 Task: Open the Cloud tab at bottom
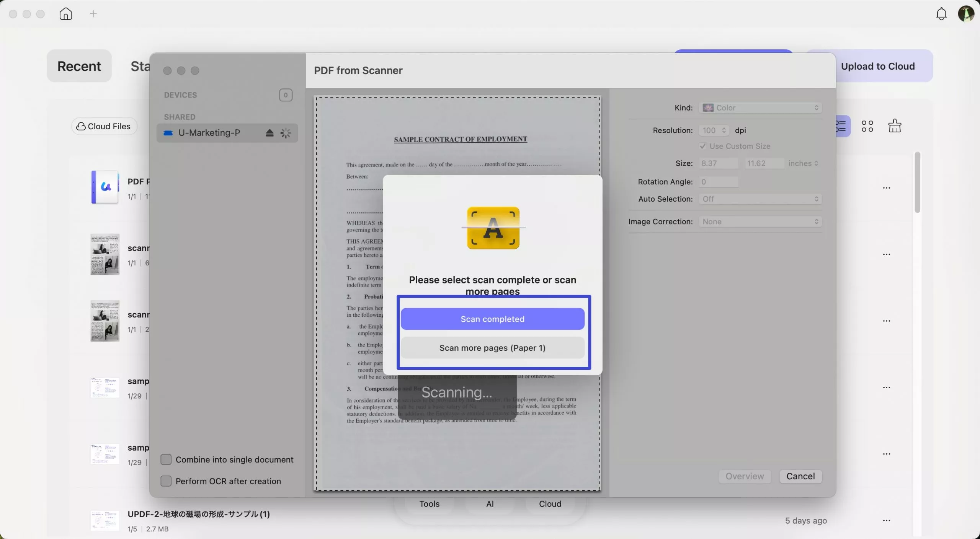pyautogui.click(x=550, y=504)
